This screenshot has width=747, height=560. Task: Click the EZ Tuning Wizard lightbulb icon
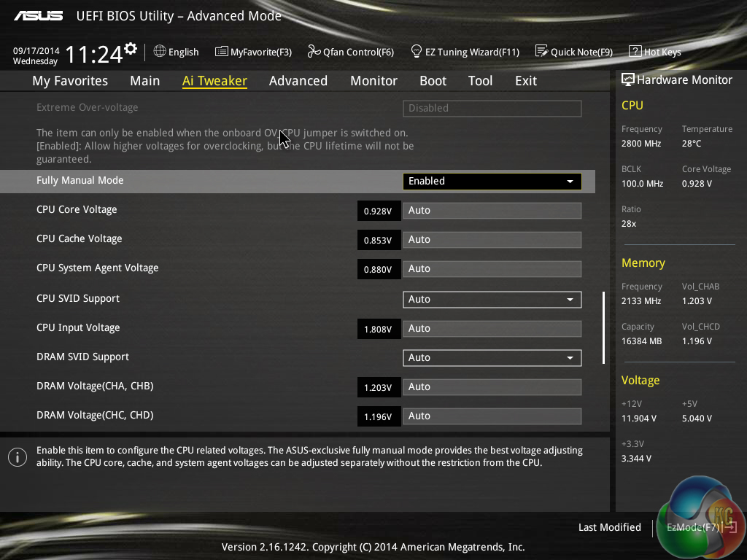[x=417, y=51]
